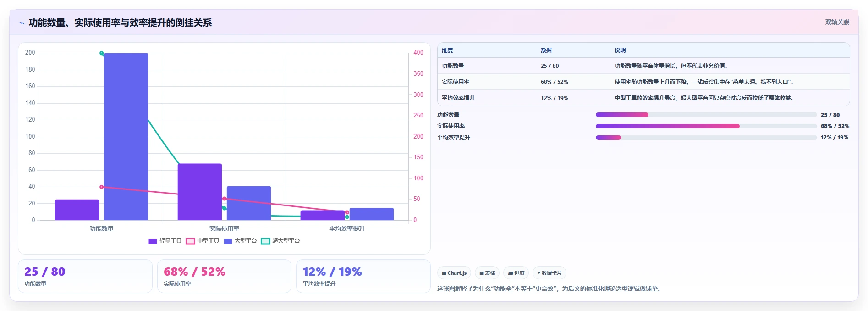868x311 pixels.
Task: Click the purple bar in 实际使用率 group
Action: (x=200, y=192)
